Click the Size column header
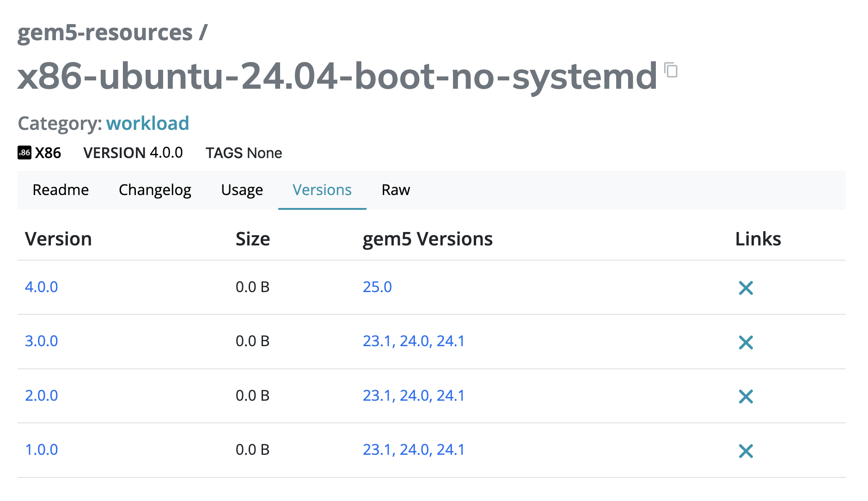Screen dimensions: 868x501 click(253, 239)
